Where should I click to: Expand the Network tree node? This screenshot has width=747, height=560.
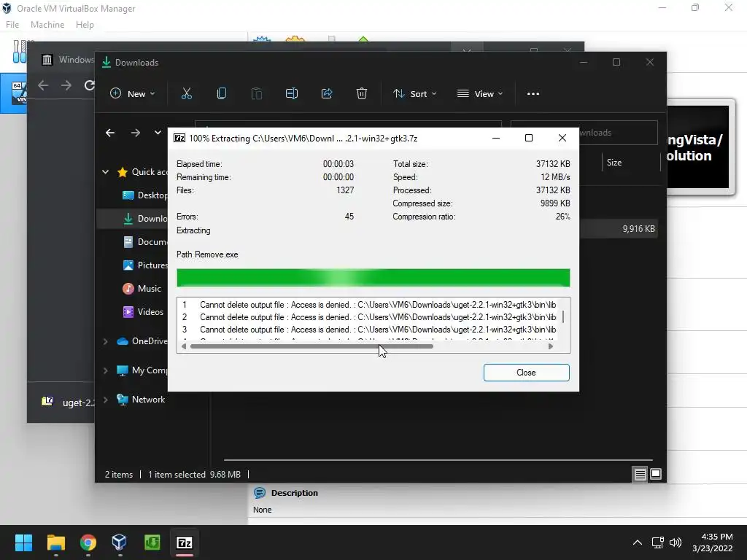click(x=105, y=400)
